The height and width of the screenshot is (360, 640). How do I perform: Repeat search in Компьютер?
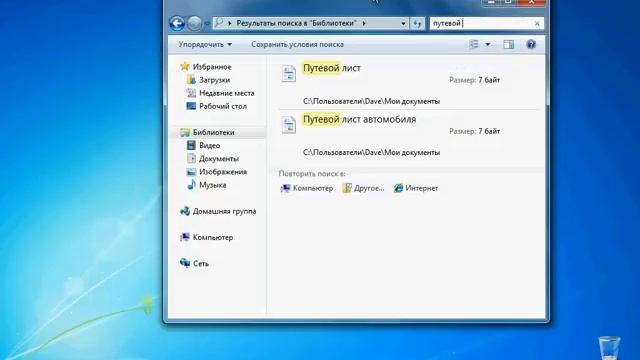point(307,188)
